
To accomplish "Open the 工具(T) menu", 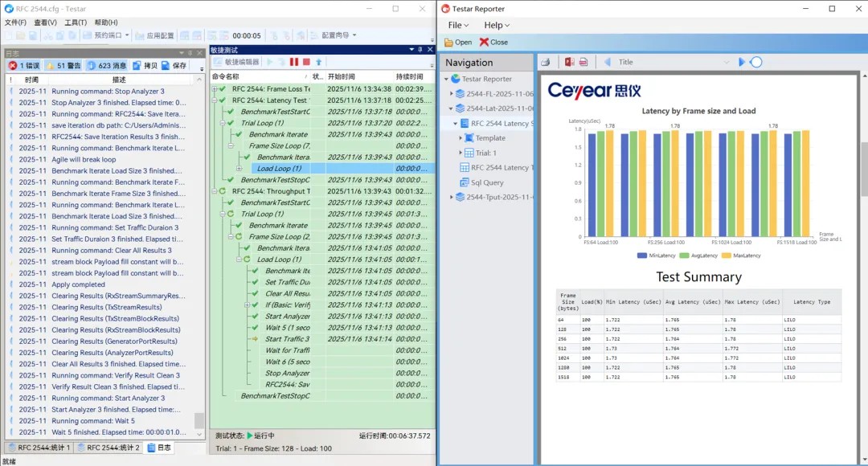I will point(76,22).
